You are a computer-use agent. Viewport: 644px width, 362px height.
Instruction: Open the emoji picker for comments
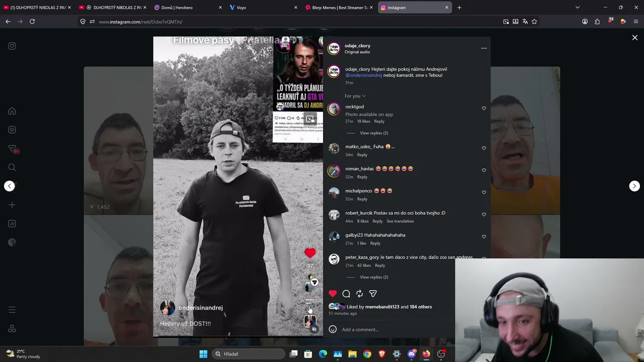tap(333, 329)
